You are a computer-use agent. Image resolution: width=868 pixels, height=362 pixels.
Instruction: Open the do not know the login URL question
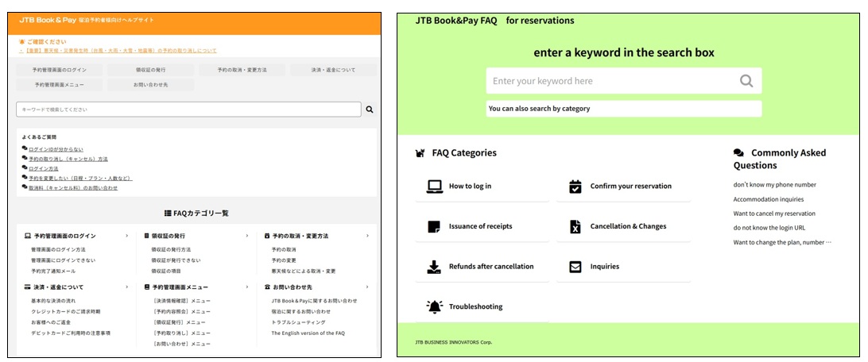click(x=769, y=228)
